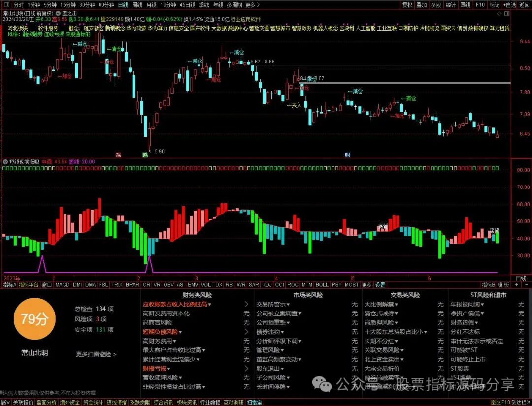Click the 融资融券 style tag
The image size is (532, 406).
(x=32, y=34)
